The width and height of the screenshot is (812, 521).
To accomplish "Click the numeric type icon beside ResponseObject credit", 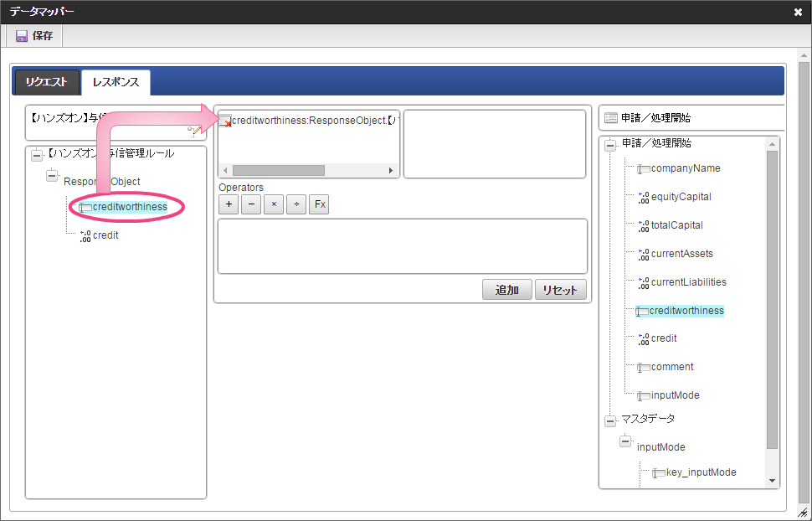I will [x=85, y=236].
